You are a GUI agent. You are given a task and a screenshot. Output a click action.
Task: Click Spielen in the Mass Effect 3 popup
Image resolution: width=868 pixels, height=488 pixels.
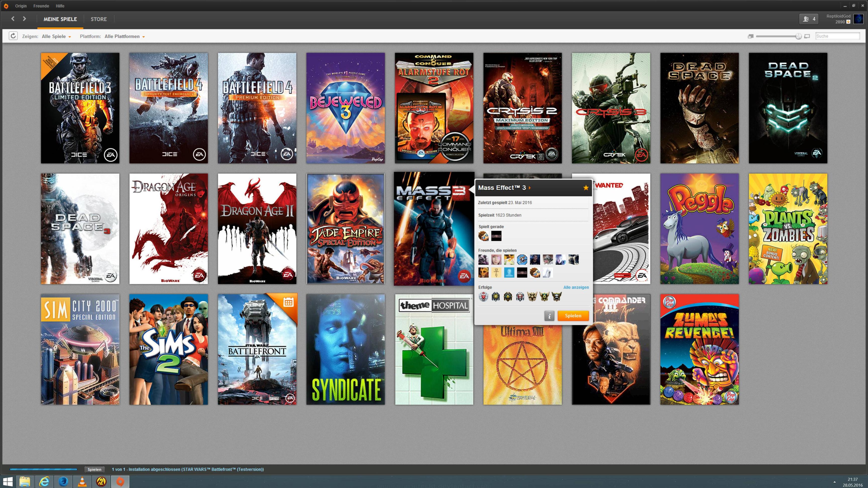[x=573, y=316]
